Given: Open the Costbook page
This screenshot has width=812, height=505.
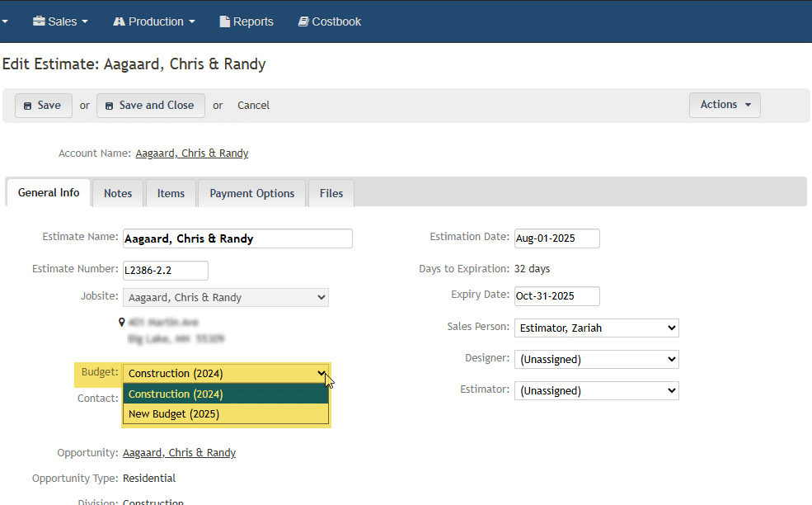Looking at the screenshot, I should coord(329,21).
